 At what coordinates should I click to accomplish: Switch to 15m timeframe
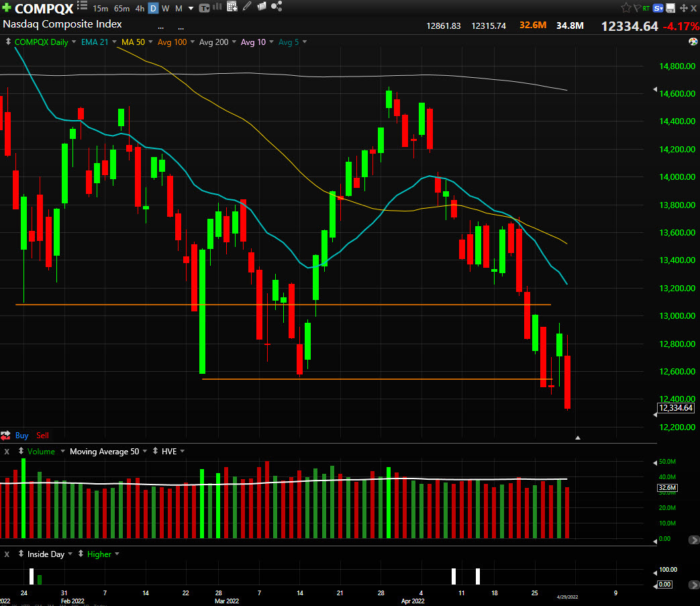click(101, 9)
